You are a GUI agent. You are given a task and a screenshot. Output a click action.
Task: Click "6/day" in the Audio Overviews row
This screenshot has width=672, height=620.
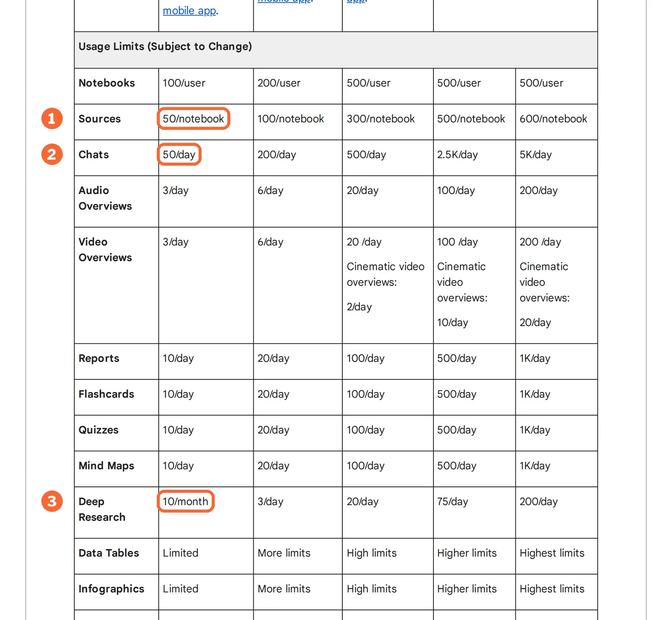[x=270, y=191]
